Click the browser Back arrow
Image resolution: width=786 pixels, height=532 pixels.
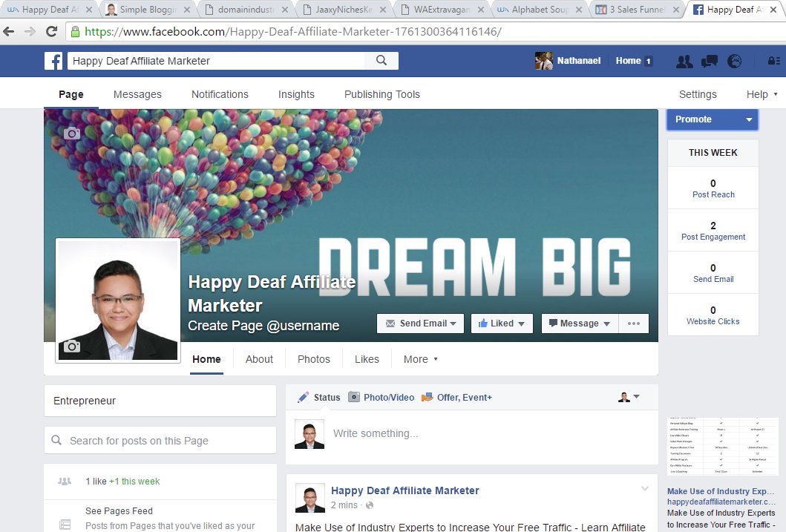pos(8,32)
